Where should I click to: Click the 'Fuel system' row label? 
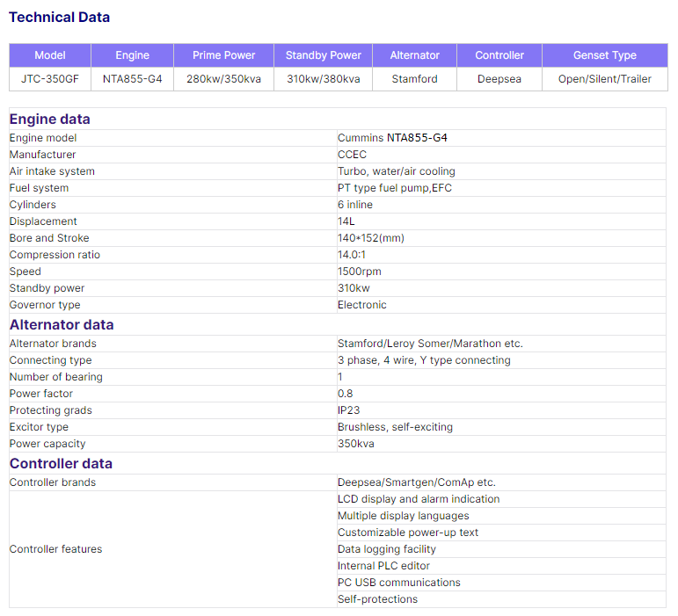[39, 188]
